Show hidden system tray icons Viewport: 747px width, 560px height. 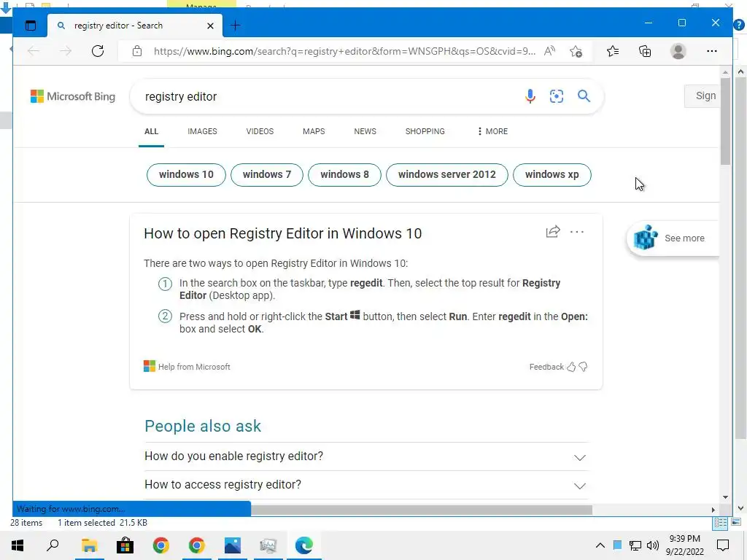(x=600, y=545)
